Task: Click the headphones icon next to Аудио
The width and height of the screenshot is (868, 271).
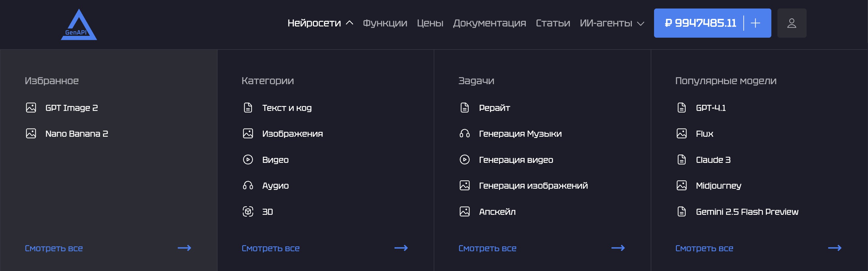Action: click(x=248, y=185)
